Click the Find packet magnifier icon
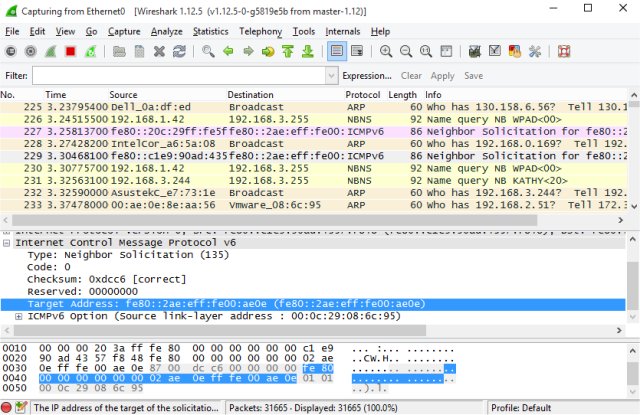The height and width of the screenshot is (415, 640). (x=207, y=50)
